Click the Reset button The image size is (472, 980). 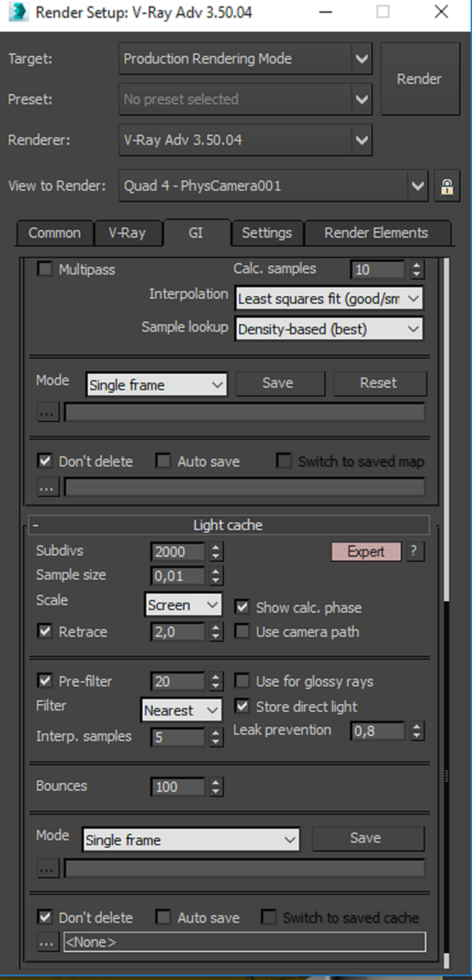pyautogui.click(x=378, y=383)
